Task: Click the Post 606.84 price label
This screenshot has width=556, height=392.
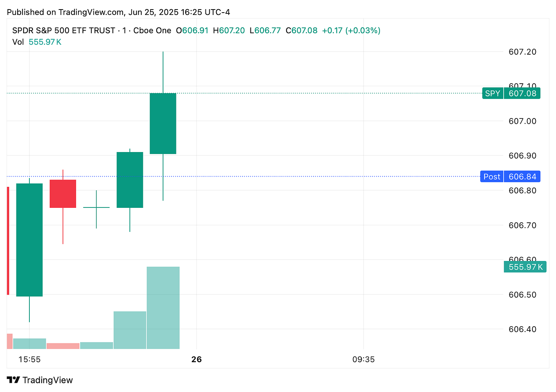Action: point(510,177)
